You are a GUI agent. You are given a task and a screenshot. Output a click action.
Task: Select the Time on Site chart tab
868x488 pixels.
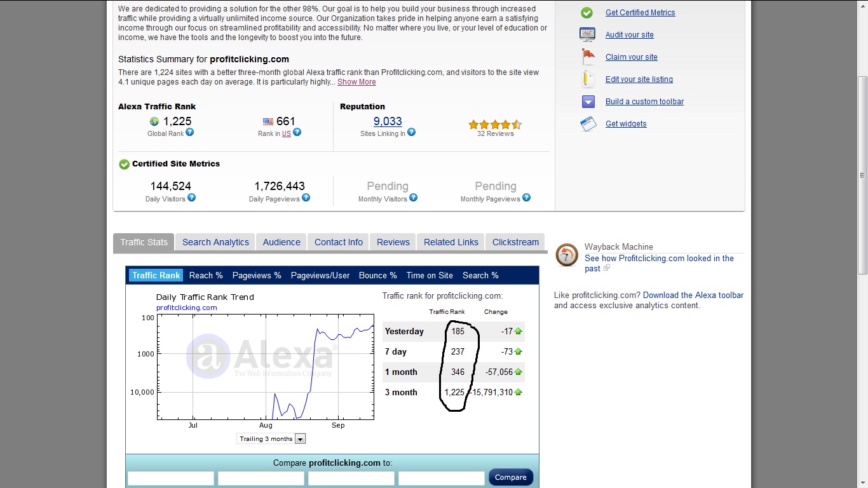430,275
